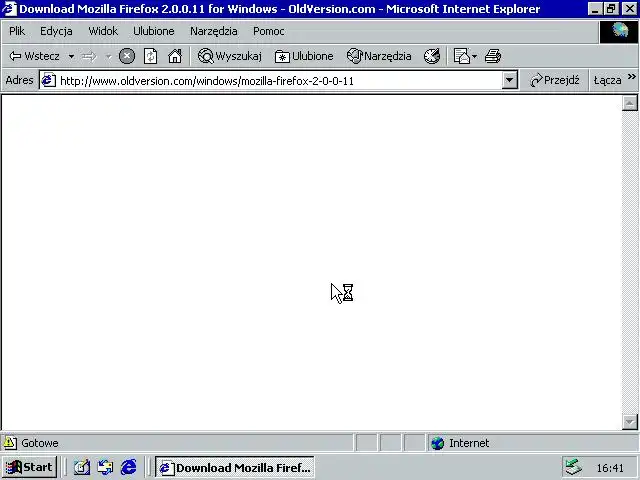The image size is (640, 480).
Task: Print the page with the printer icon
Action: [x=493, y=56]
